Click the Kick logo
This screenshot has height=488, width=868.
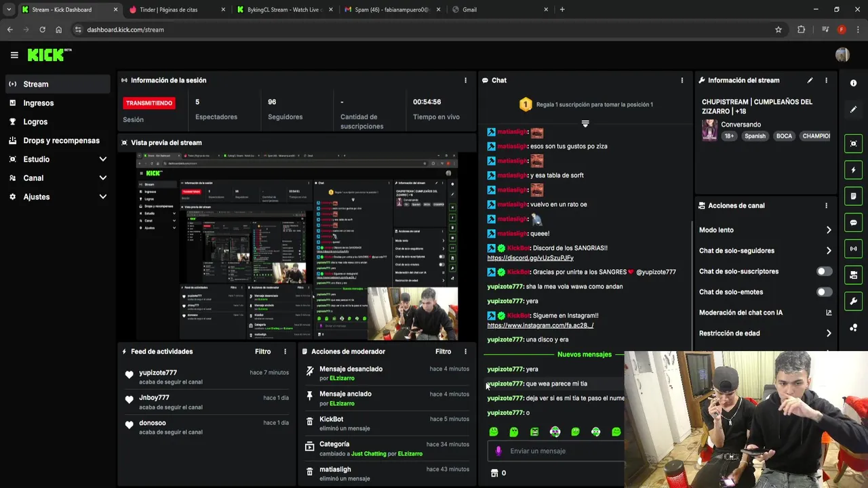click(x=50, y=55)
